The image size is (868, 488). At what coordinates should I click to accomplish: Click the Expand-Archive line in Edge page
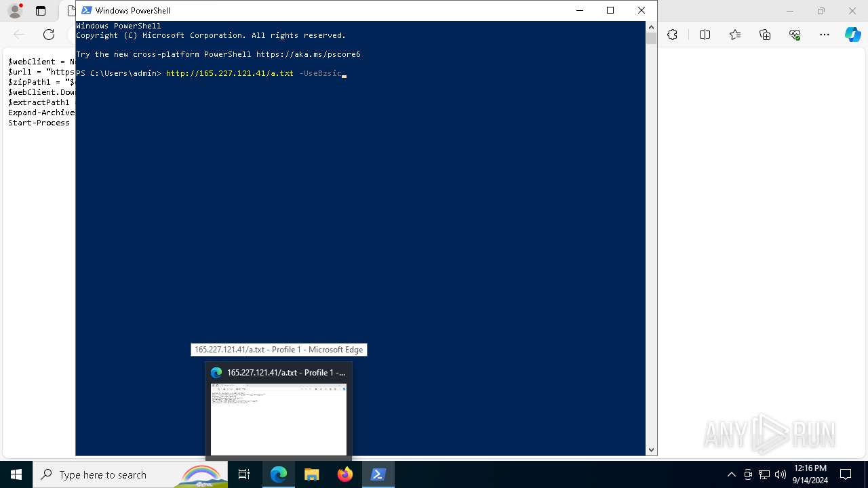(x=41, y=113)
